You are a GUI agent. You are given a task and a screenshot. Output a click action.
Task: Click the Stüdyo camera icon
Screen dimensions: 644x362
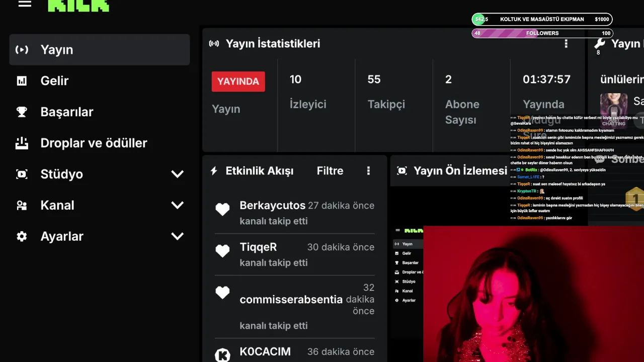point(22,174)
